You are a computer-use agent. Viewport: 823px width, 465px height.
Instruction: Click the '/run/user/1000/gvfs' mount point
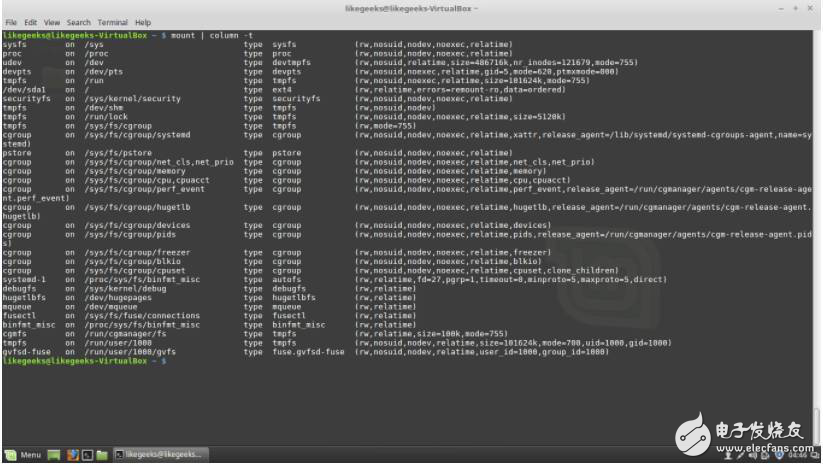click(130, 352)
